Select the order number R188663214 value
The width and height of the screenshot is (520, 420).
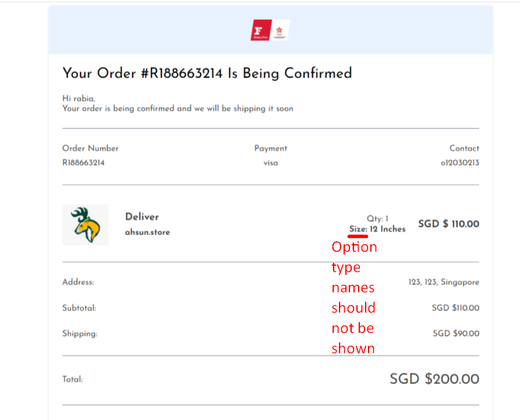pyautogui.click(x=83, y=163)
